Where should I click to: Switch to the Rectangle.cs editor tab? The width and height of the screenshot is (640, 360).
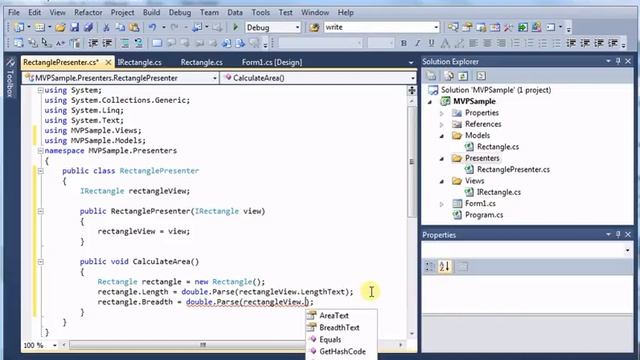click(202, 62)
